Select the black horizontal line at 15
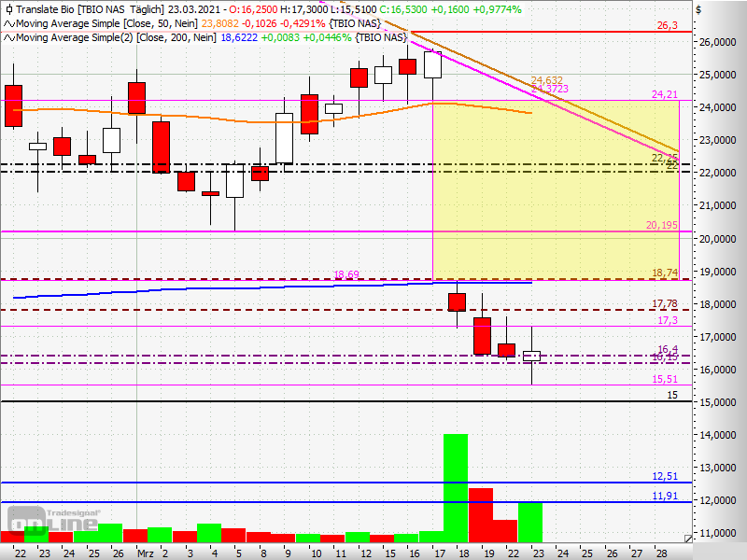Screen dimensions: 747x560 point(346,402)
